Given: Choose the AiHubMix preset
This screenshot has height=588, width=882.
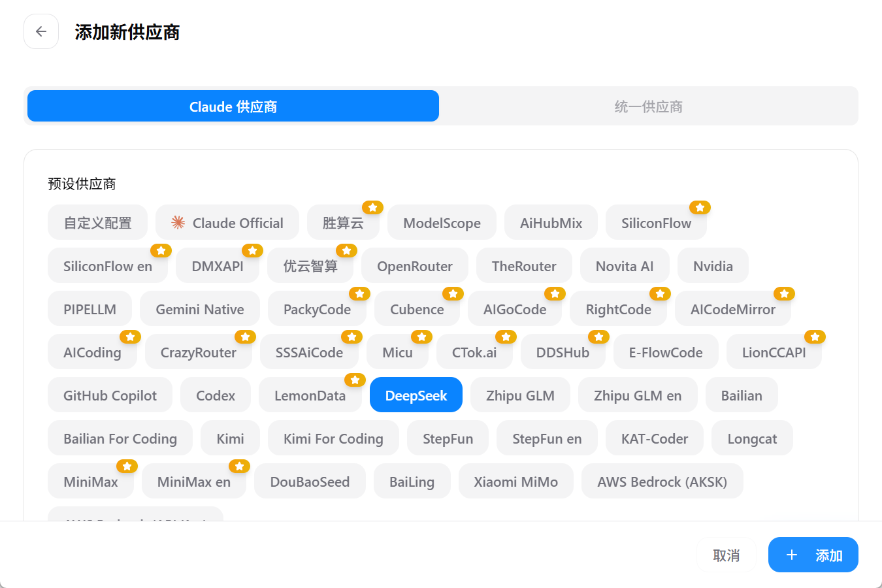Looking at the screenshot, I should tap(551, 223).
